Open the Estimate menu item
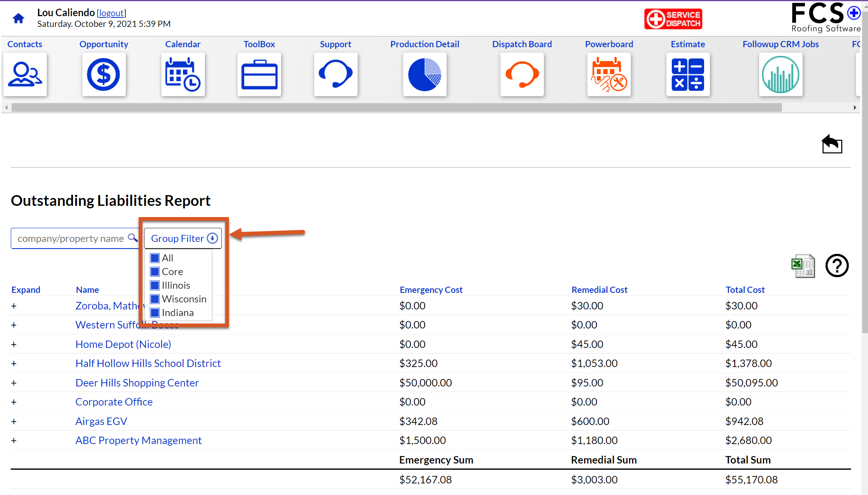 (x=688, y=44)
